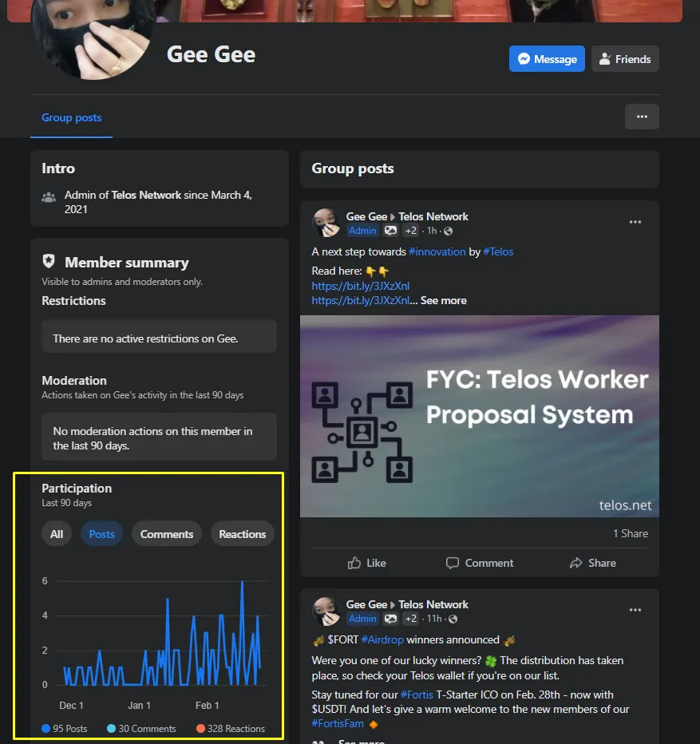The height and width of the screenshot is (744, 700).
Task: Click the controller badge icon on the 1h post
Action: 390,231
